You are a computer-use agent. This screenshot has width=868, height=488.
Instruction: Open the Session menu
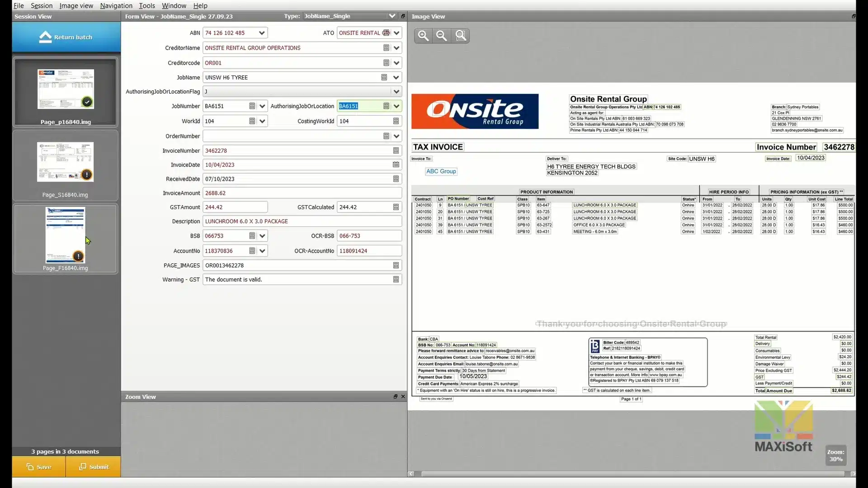(x=42, y=5)
